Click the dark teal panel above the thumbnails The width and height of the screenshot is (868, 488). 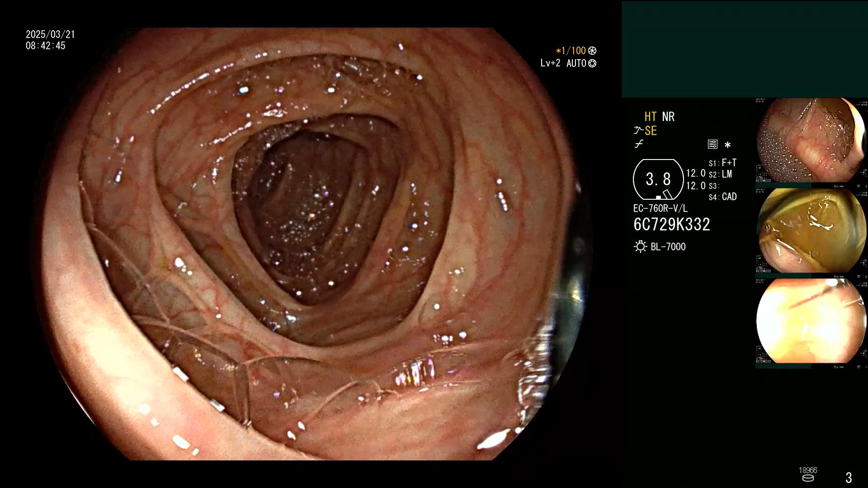(x=745, y=49)
